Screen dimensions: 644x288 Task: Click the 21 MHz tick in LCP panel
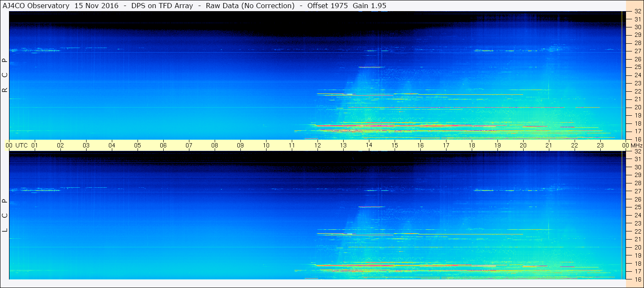638,239
